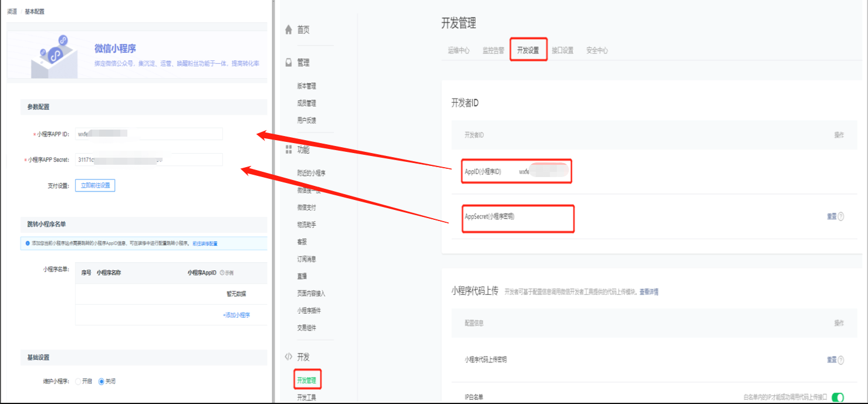Click the 开发 code-bracket icon in sidebar
Image resolution: width=868 pixels, height=404 pixels.
pyautogui.click(x=288, y=357)
